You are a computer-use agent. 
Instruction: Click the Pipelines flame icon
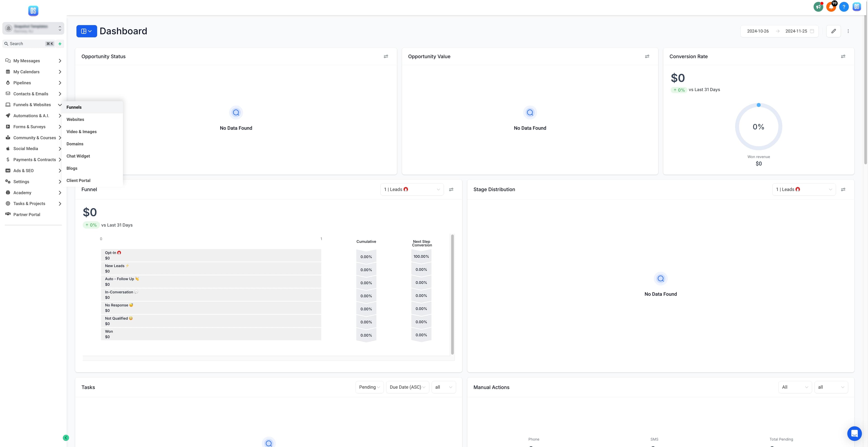click(8, 83)
